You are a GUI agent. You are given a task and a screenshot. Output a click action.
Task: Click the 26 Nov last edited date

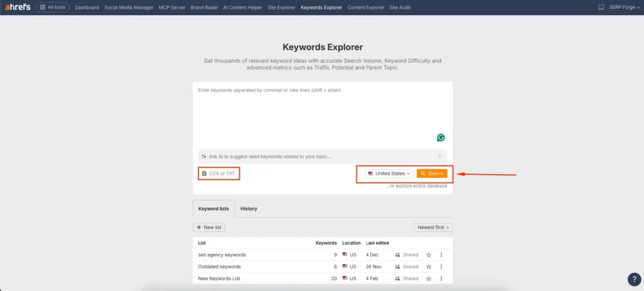pos(374,266)
